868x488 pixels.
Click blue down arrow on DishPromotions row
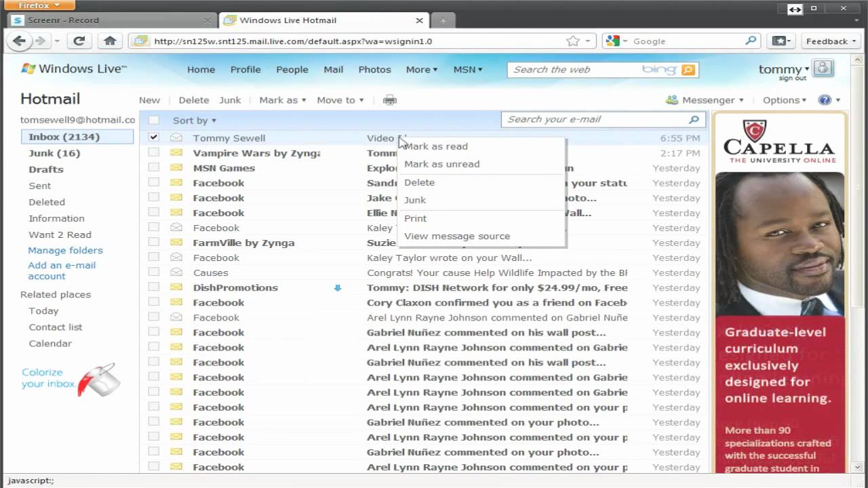pyautogui.click(x=338, y=287)
